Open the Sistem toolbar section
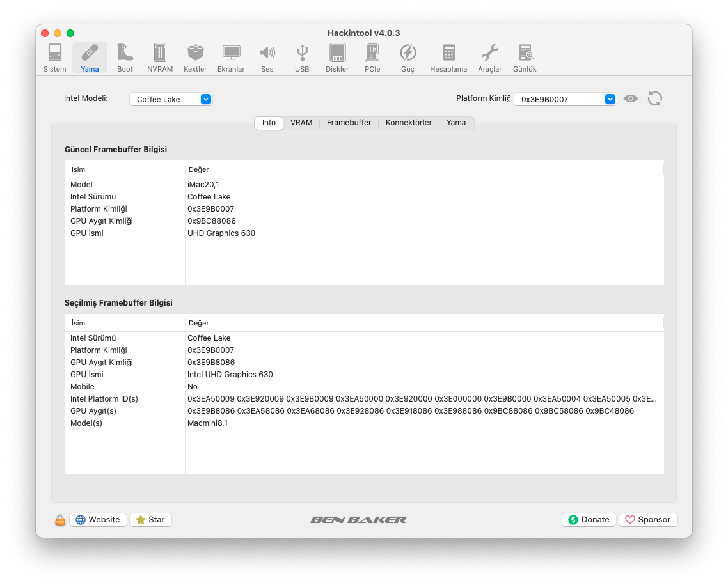This screenshot has width=728, height=585. point(55,58)
